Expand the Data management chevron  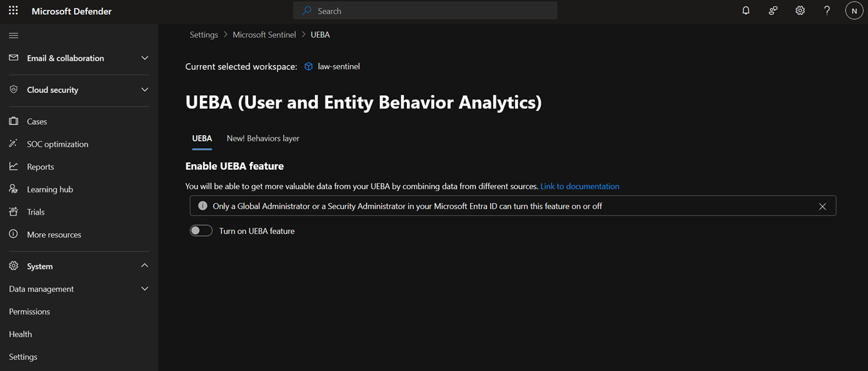[x=145, y=289]
